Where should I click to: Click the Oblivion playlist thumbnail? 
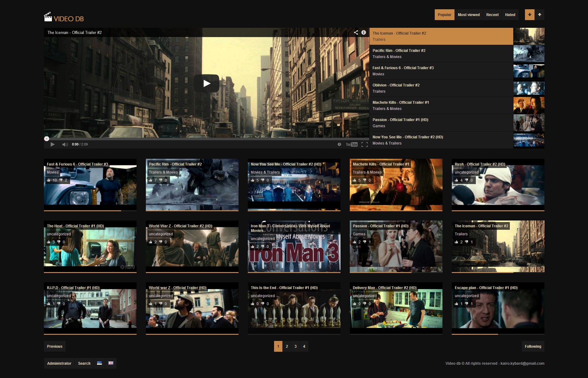coord(529,88)
